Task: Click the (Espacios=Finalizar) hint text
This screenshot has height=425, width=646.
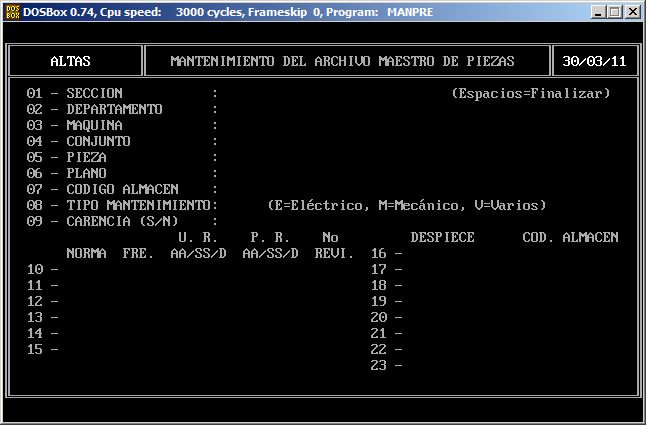Action: (530, 93)
